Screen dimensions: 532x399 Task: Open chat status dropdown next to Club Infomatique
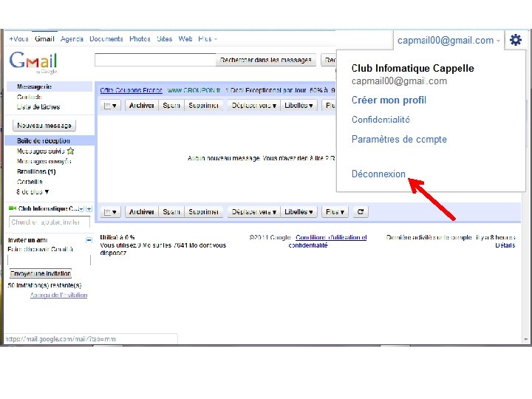[x=81, y=208]
